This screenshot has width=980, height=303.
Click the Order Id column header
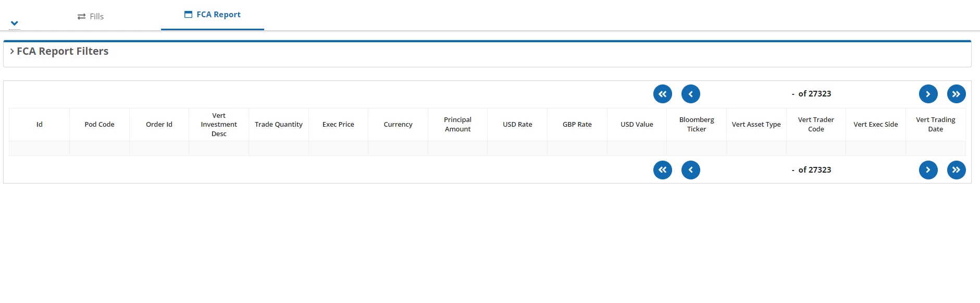click(159, 125)
